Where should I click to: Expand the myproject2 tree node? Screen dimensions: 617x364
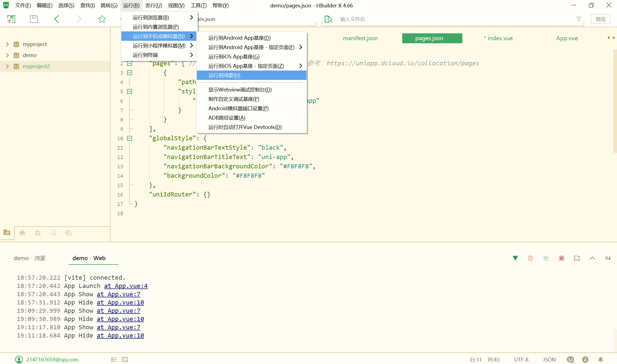(x=7, y=66)
